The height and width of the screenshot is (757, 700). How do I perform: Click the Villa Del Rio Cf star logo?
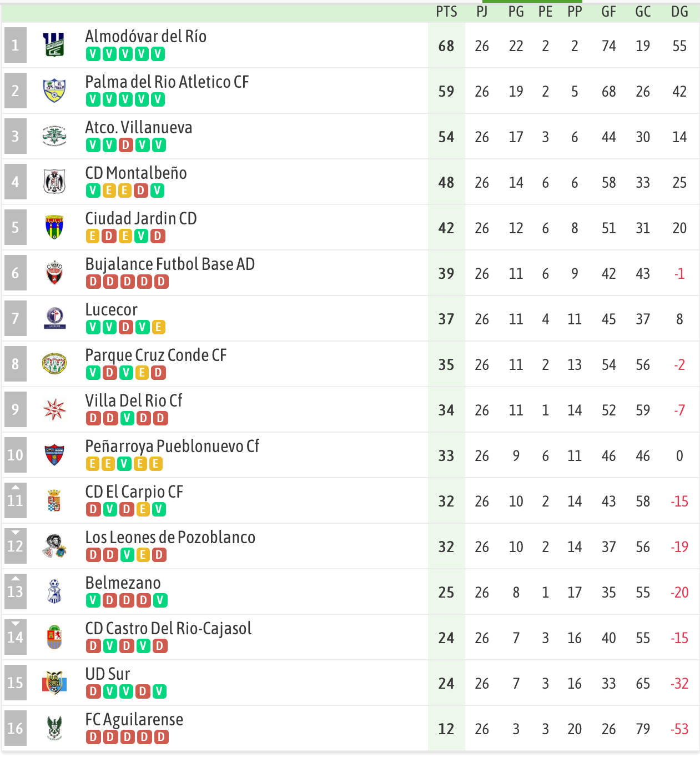54,409
